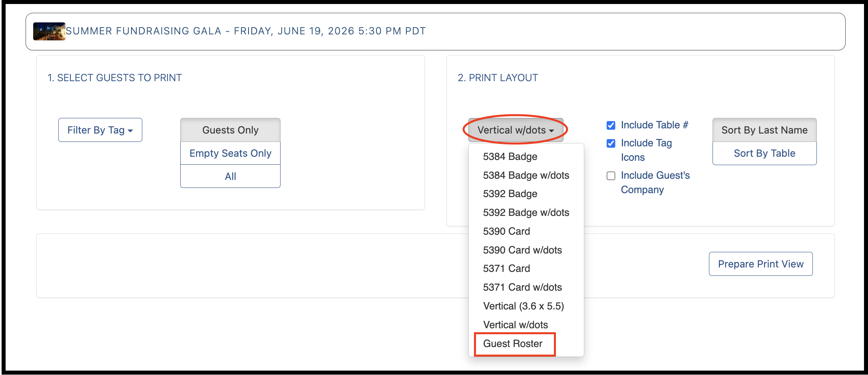The width and height of the screenshot is (868, 375).
Task: Select All guests to print
Action: 230,176
